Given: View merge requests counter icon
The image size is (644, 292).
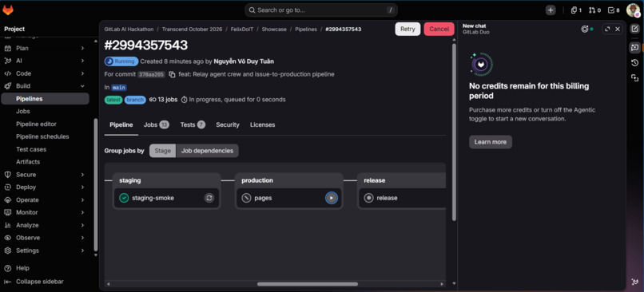Looking at the screenshot, I should point(594,10).
